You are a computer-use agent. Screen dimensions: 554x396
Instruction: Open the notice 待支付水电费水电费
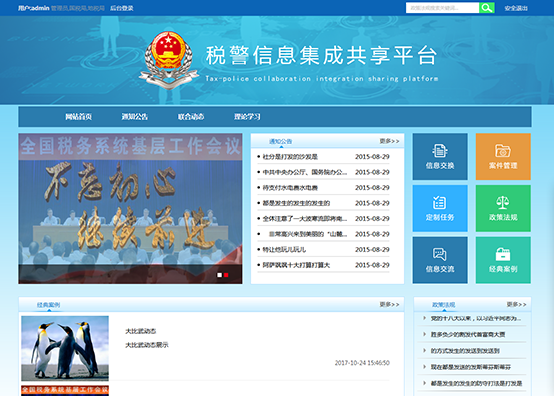[290, 188]
